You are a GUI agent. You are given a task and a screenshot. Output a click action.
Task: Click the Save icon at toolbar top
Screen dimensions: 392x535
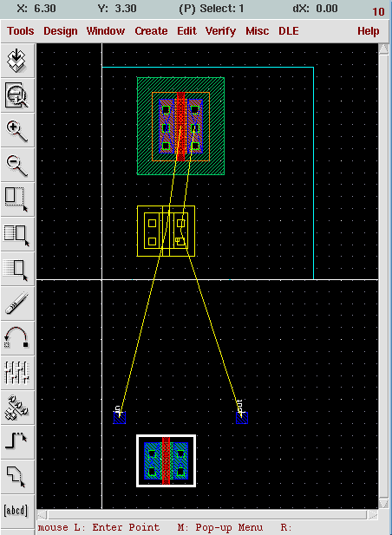[x=17, y=61]
